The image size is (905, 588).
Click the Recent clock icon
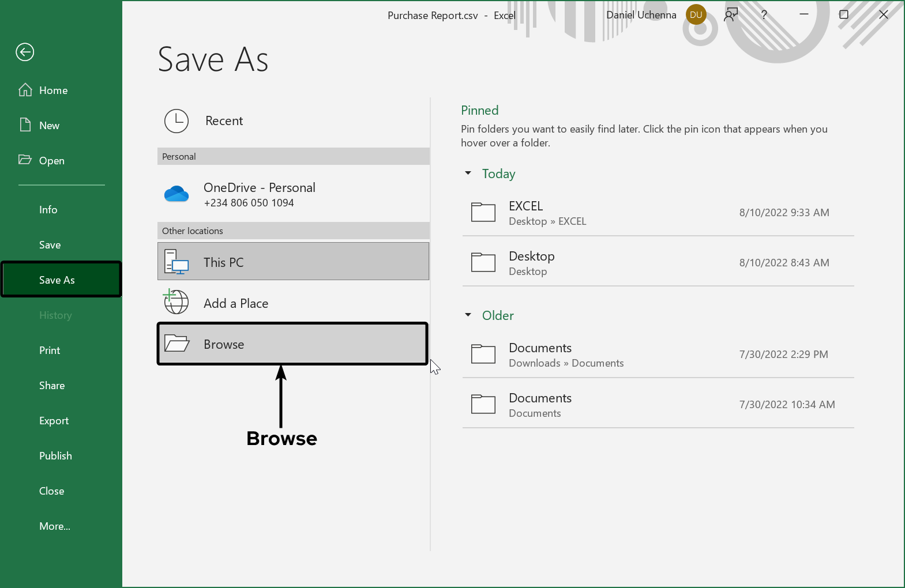click(x=177, y=121)
